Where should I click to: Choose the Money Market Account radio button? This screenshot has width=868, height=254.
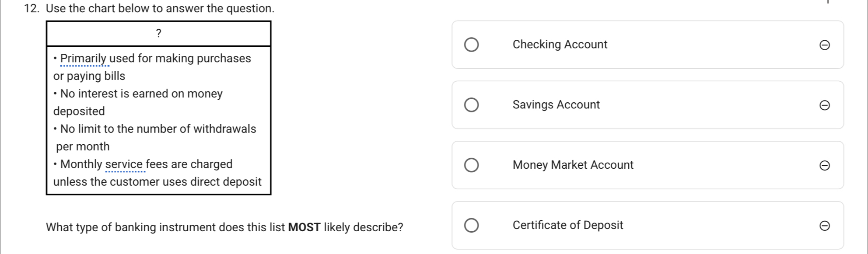click(471, 165)
